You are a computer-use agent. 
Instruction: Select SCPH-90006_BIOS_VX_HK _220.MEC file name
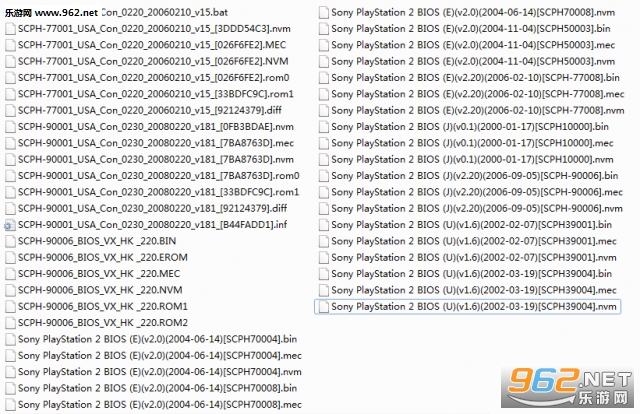(99, 274)
